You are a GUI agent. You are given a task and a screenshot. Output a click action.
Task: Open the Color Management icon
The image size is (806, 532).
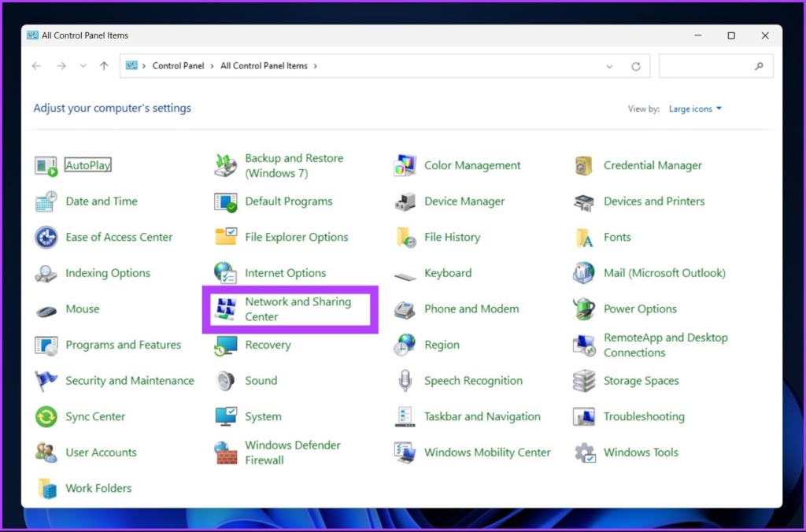[405, 166]
